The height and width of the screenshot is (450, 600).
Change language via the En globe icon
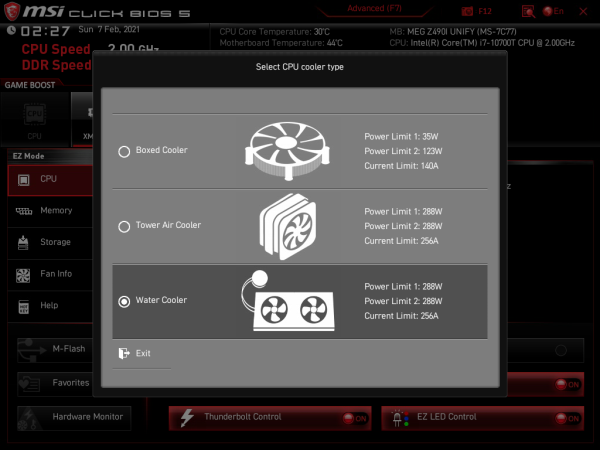coord(548,11)
